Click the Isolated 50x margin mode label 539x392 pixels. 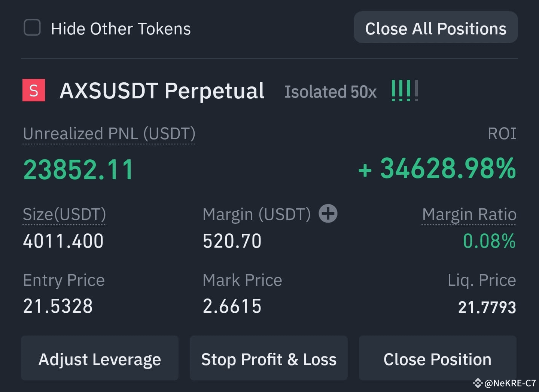(x=331, y=92)
